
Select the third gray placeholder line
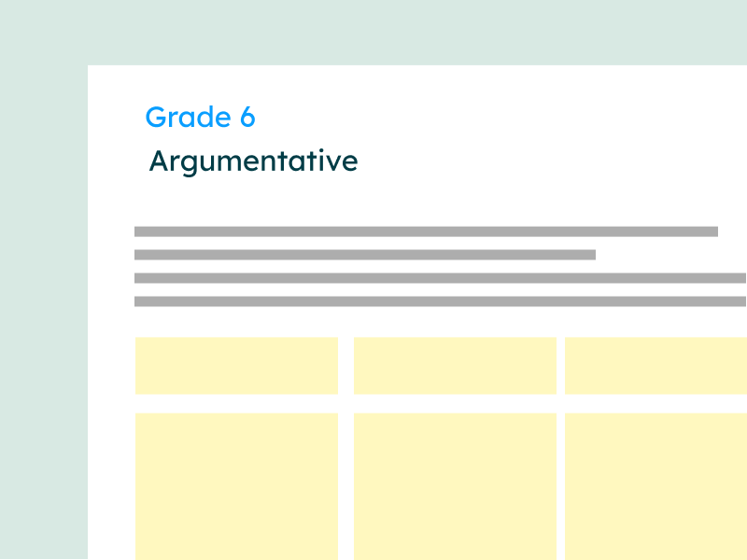439,277
